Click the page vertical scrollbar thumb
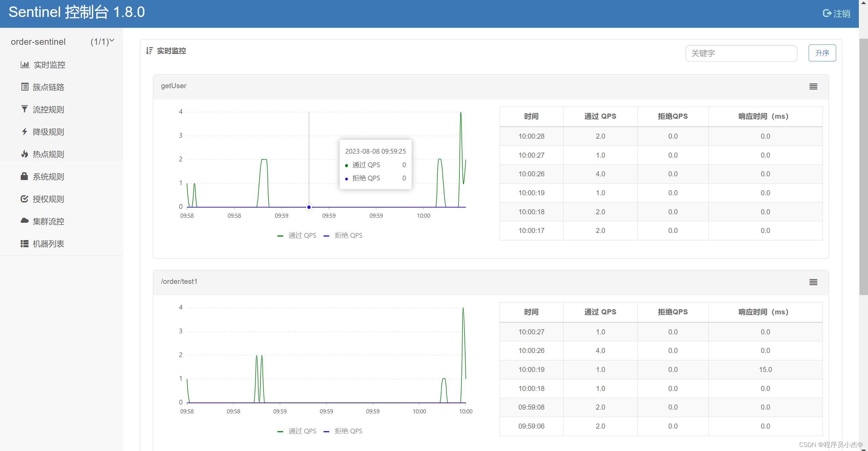Image resolution: width=868 pixels, height=451 pixels. pos(863,166)
